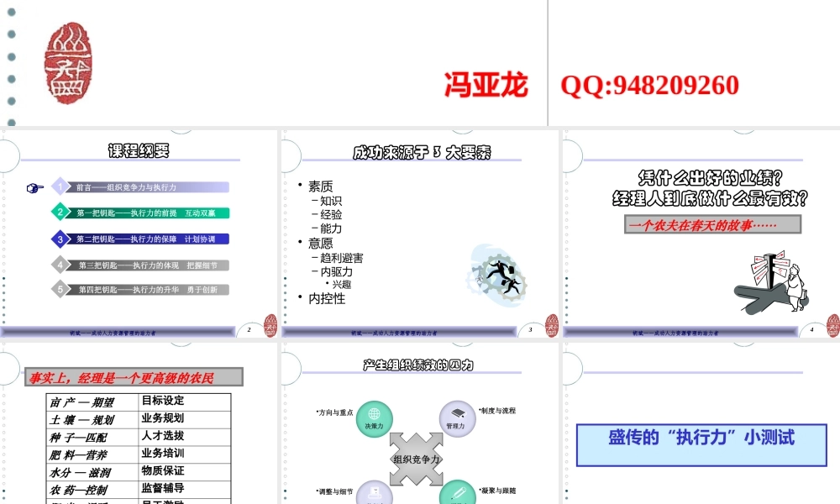Viewport: 840px width, 504px height.
Task: Open the 课程纲要 slide thumbnail
Action: [139, 234]
